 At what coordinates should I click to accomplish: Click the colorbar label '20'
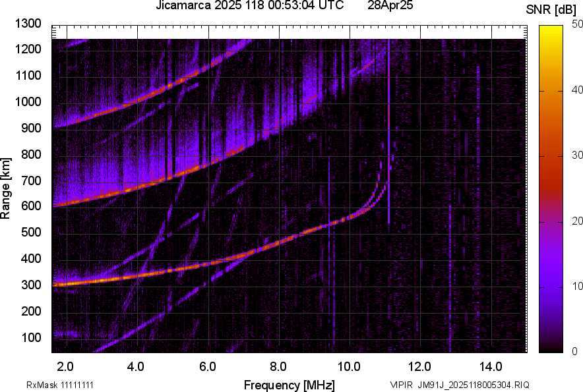[x=578, y=221]
